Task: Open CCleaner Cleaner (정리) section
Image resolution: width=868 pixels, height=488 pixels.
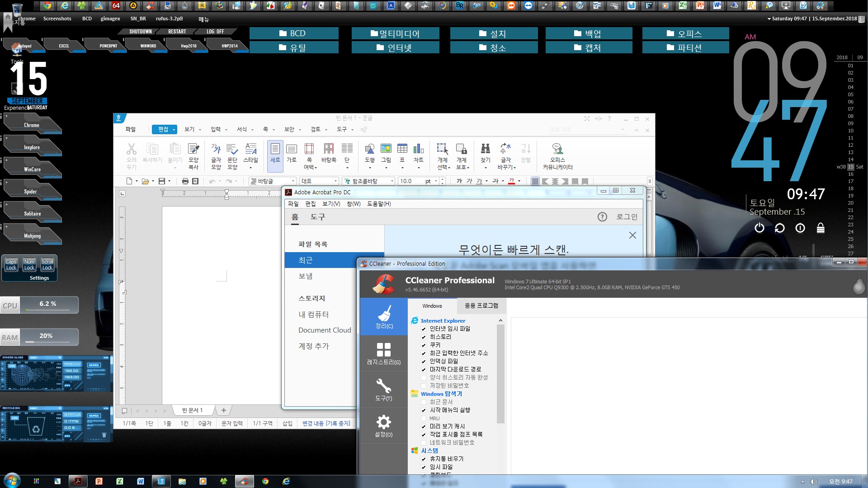Action: 384,316
